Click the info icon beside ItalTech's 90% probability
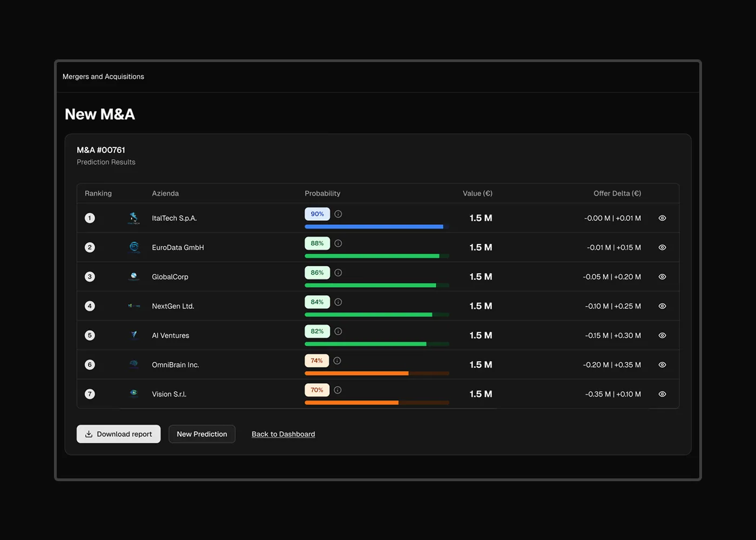The image size is (756, 540). (x=338, y=214)
